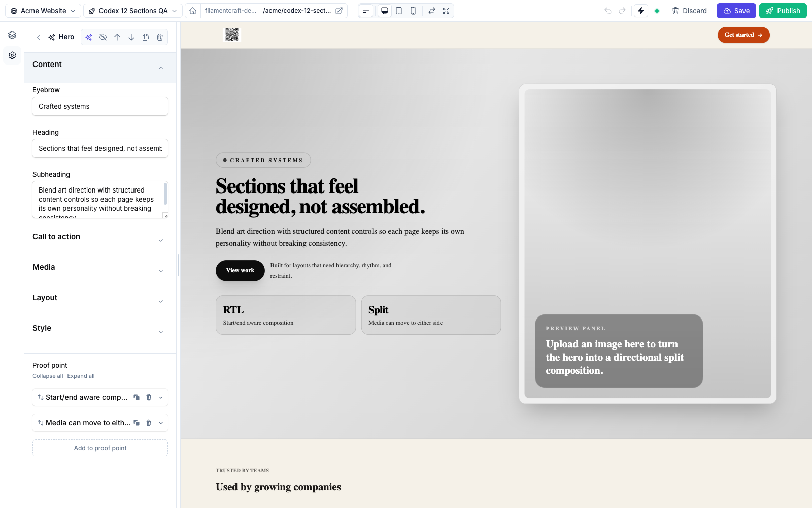Click the Get started button in preview
This screenshot has width=812, height=508.
[743, 35]
